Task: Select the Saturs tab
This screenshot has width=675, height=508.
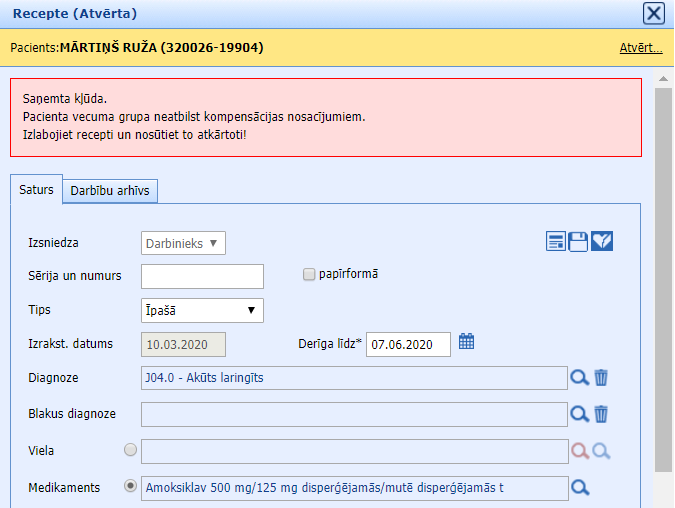Action: point(36,190)
